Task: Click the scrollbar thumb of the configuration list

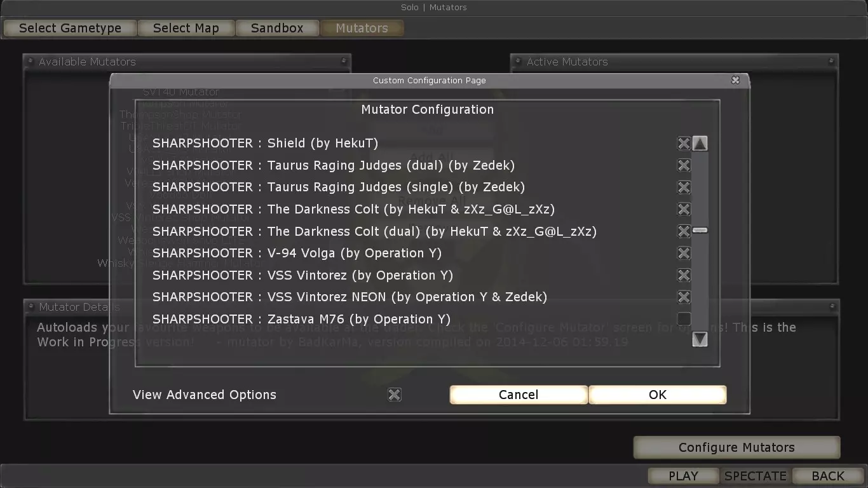Action: (700, 230)
